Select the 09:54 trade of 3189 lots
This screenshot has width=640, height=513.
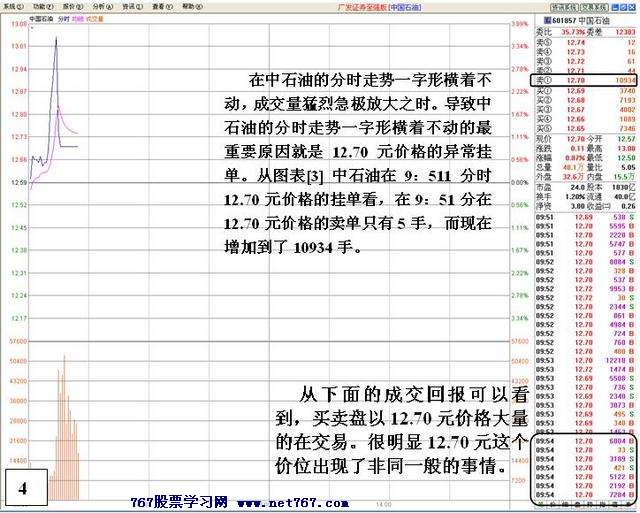pyautogui.click(x=586, y=459)
